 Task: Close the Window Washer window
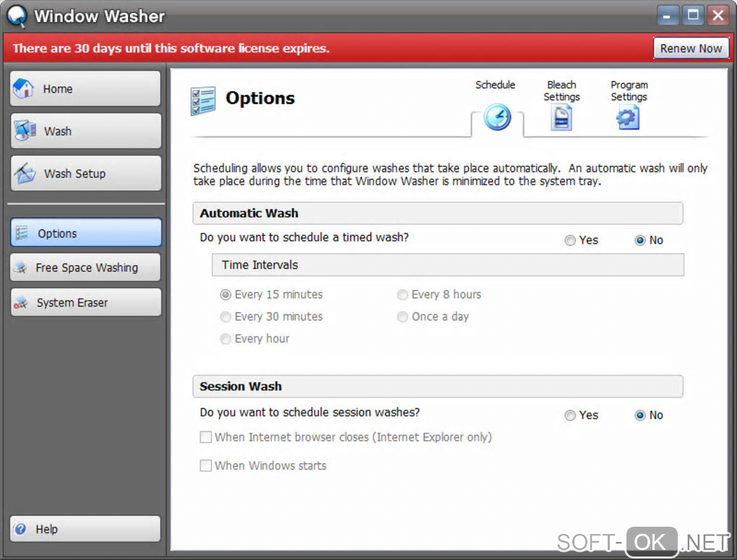coord(718,15)
